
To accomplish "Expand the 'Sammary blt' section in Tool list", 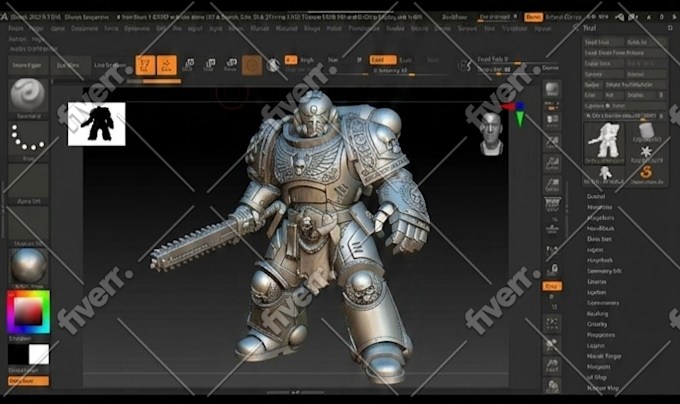I will (604, 271).
